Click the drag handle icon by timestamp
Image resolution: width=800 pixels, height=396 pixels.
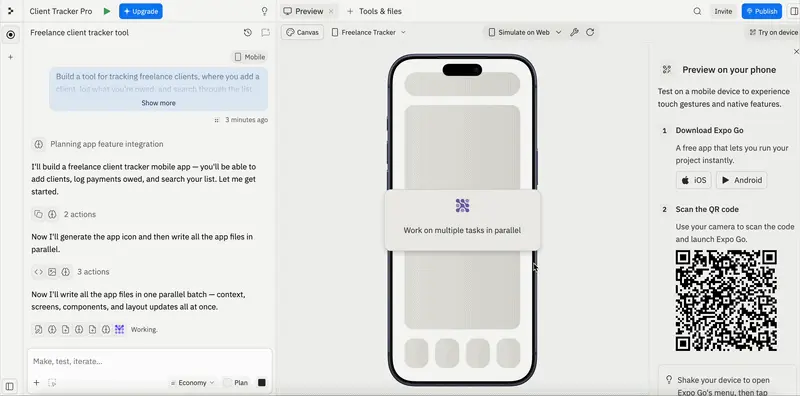click(x=217, y=120)
